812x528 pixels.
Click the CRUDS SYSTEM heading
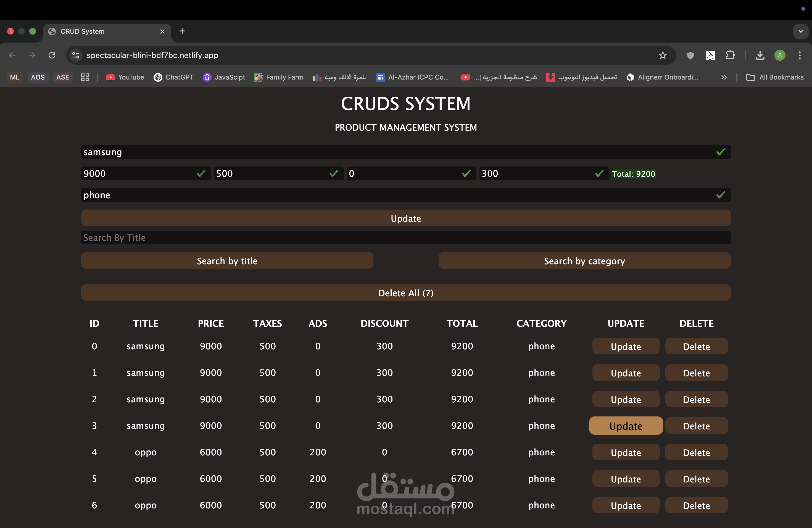pos(406,104)
